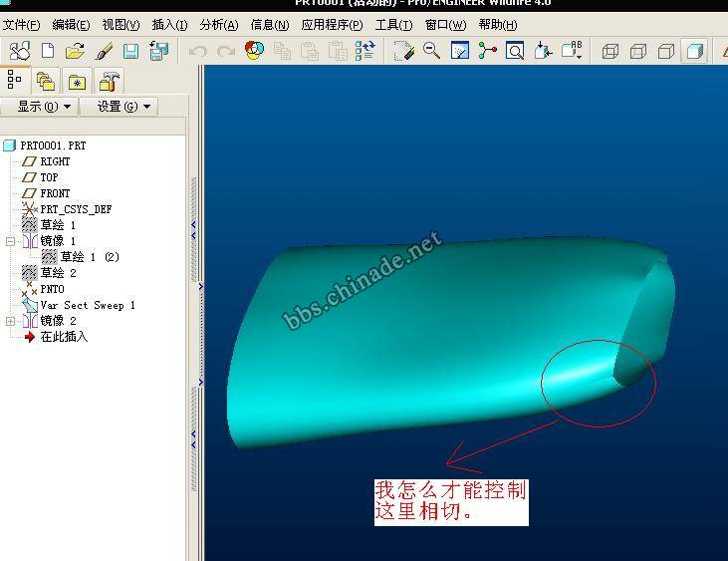Screen dimensions: 728x561
Task: Save the model with floppy disk icon
Action: click(130, 51)
